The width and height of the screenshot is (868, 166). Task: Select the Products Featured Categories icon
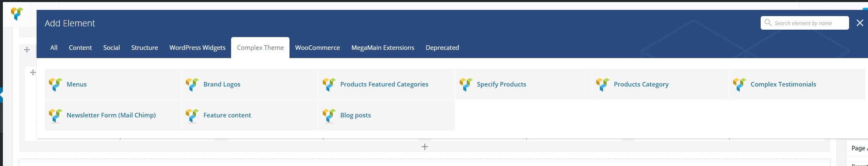tap(329, 84)
